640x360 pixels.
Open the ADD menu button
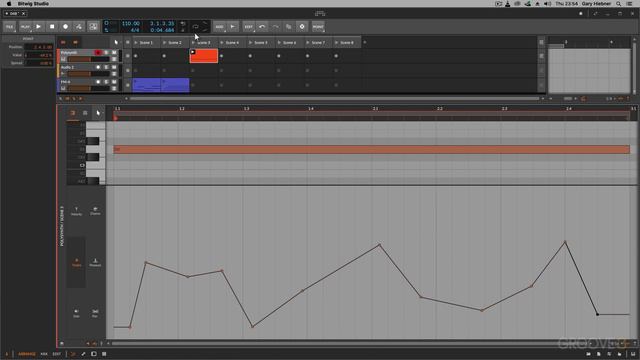click(x=219, y=27)
